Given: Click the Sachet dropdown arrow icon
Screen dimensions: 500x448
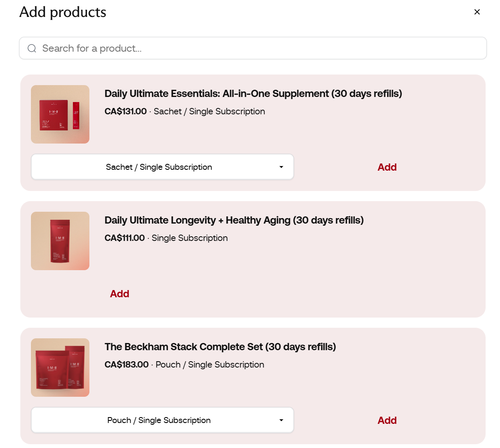Looking at the screenshot, I should (x=281, y=167).
